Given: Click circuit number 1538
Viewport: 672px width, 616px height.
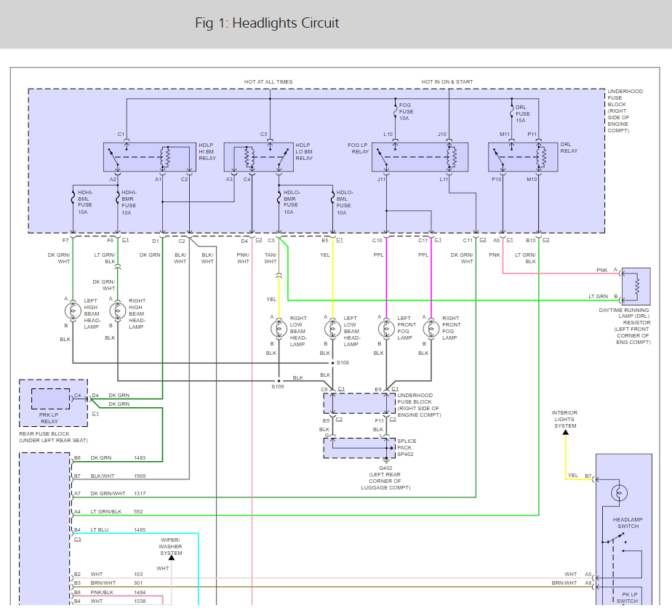Looking at the screenshot, I should [x=140, y=601].
